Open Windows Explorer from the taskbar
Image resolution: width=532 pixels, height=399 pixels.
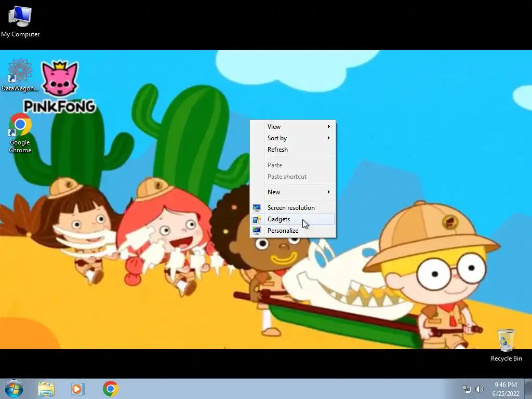click(x=46, y=389)
